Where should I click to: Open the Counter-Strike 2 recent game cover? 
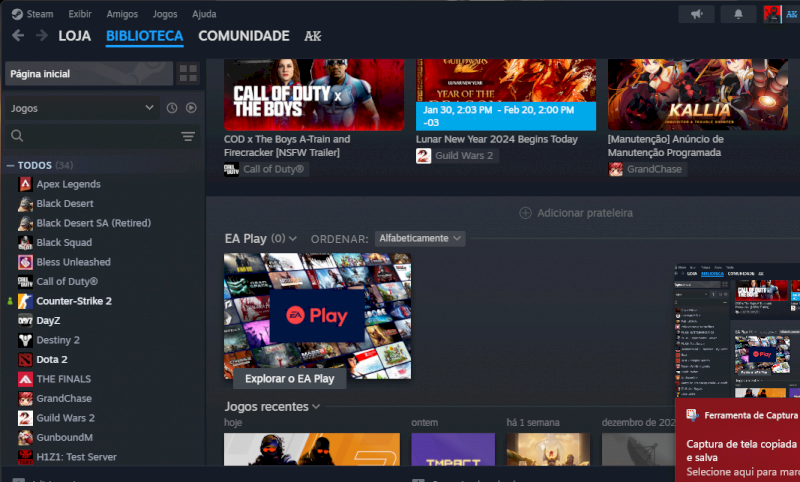pyautogui.click(x=312, y=449)
